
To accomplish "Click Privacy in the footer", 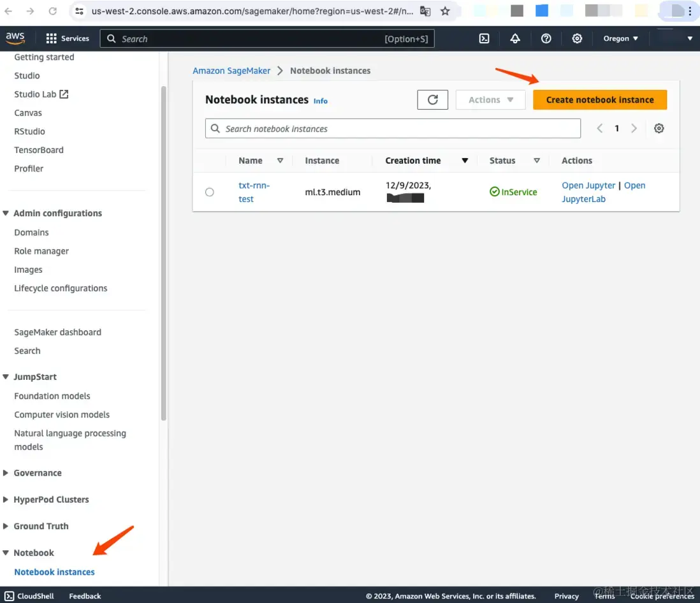I will click(566, 596).
